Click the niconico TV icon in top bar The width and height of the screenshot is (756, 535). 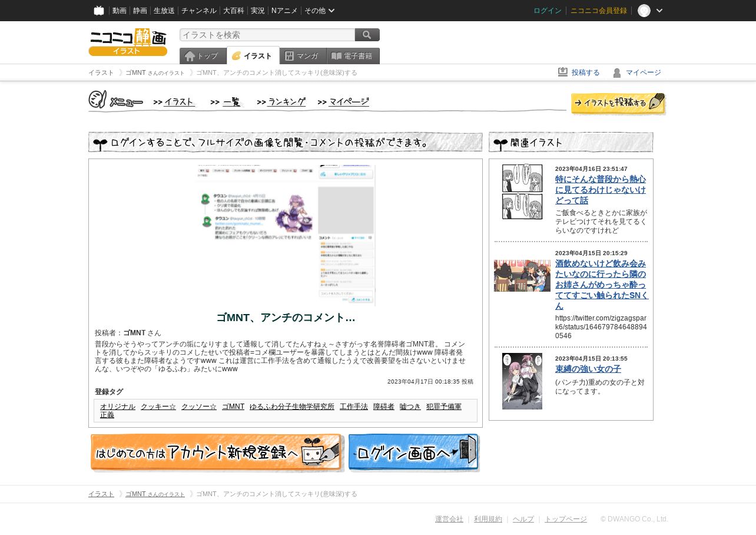pyautogui.click(x=99, y=11)
